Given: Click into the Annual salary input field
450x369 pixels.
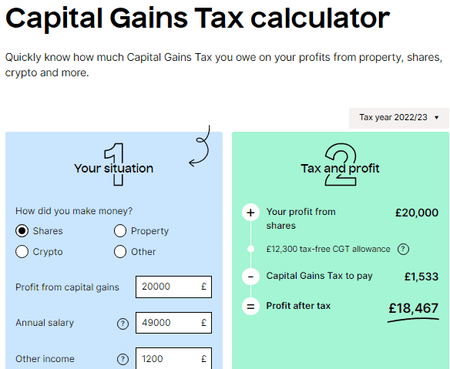Looking at the screenshot, I should (174, 323).
